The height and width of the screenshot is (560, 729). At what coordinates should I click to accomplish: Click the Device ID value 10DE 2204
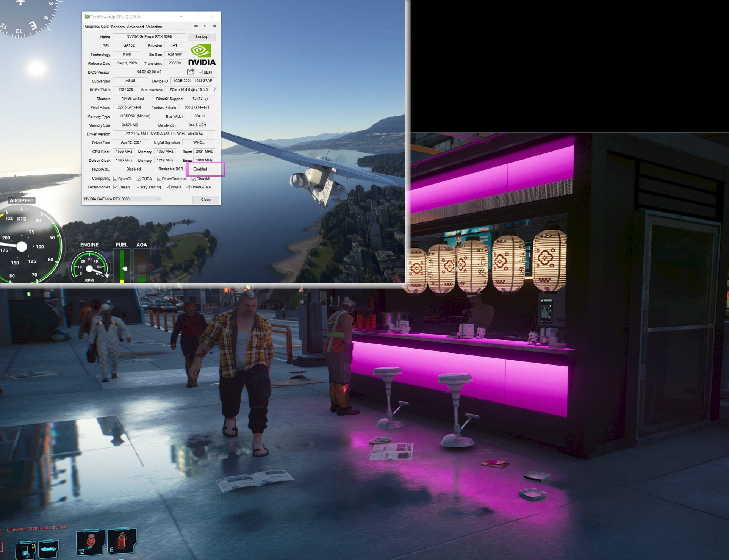tap(192, 81)
